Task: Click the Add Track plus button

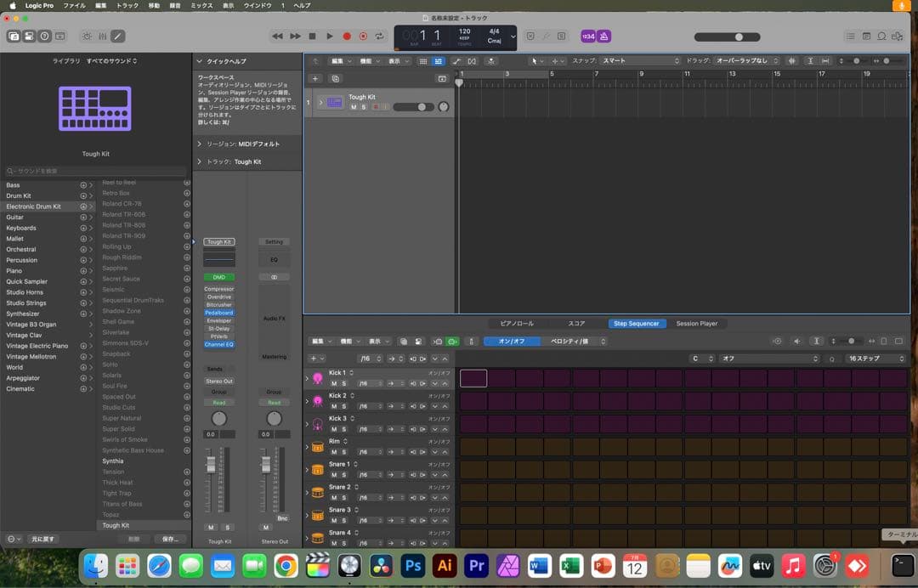Action: coord(315,78)
